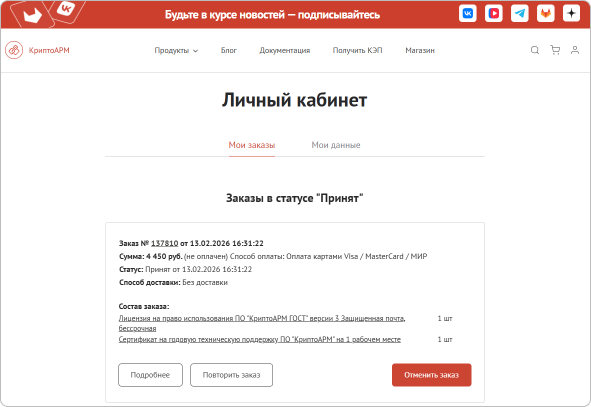Image resolution: width=591 pixels, height=407 pixels.
Task: Open the VK social icon in banner
Action: (x=468, y=14)
